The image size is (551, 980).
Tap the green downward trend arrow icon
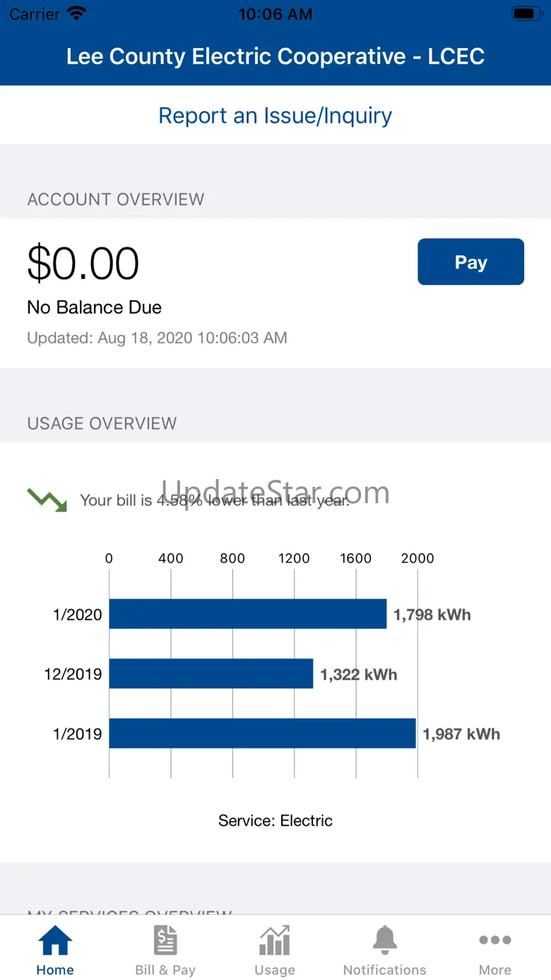tap(47, 500)
